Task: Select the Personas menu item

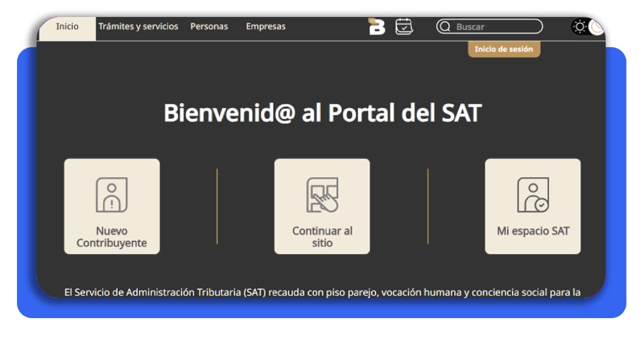Action: [209, 26]
